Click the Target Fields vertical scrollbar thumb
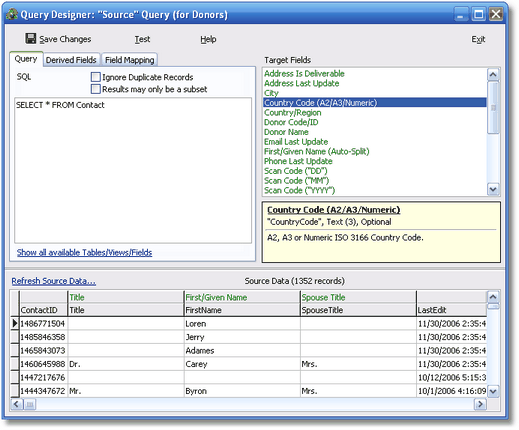 [x=493, y=107]
